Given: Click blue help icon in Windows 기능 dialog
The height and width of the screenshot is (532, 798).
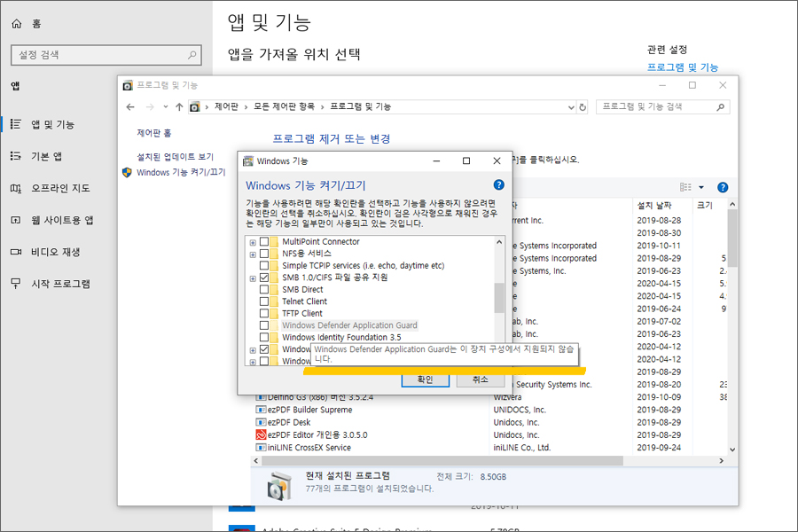Looking at the screenshot, I should click(498, 184).
